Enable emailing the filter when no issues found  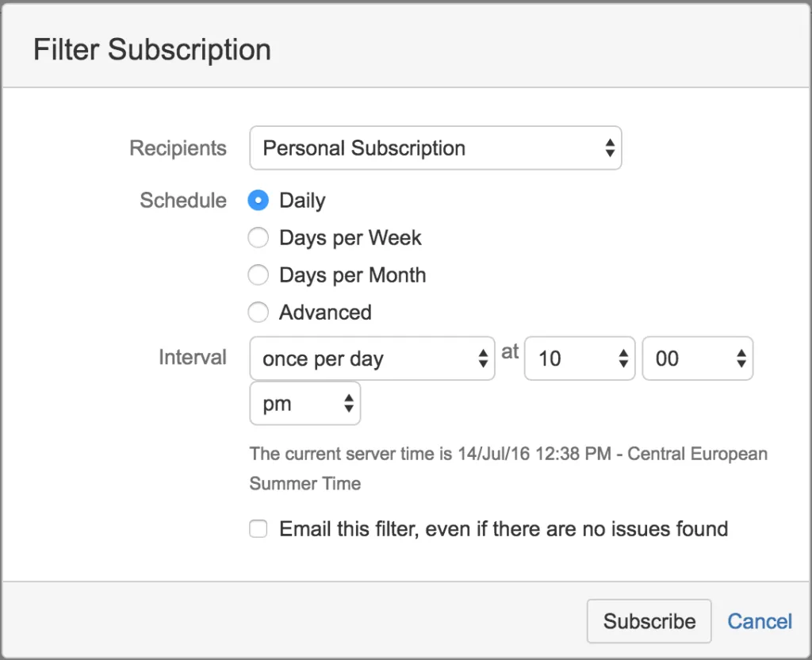258,528
